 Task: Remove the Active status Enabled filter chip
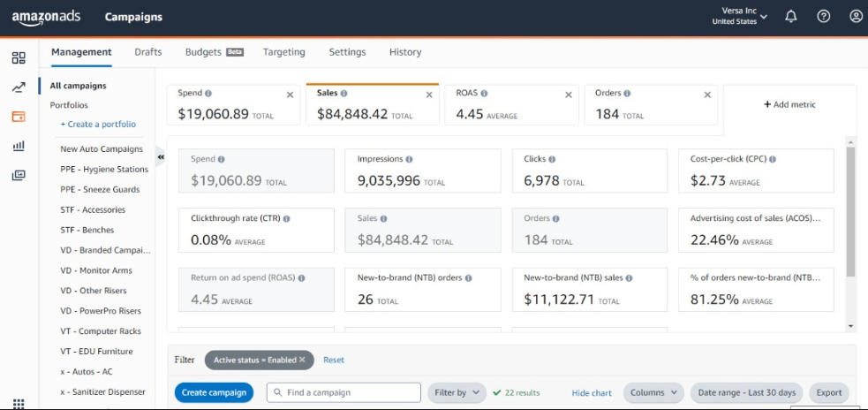(302, 360)
